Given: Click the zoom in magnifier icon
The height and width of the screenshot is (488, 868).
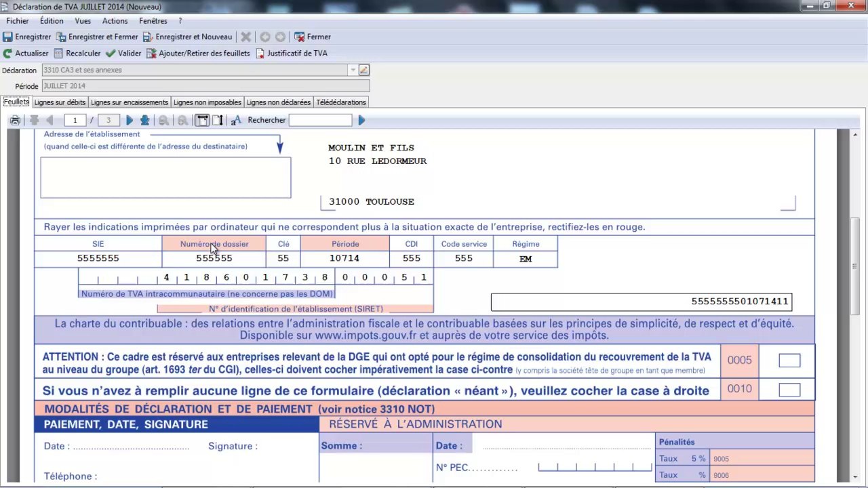Looking at the screenshot, I should [182, 121].
